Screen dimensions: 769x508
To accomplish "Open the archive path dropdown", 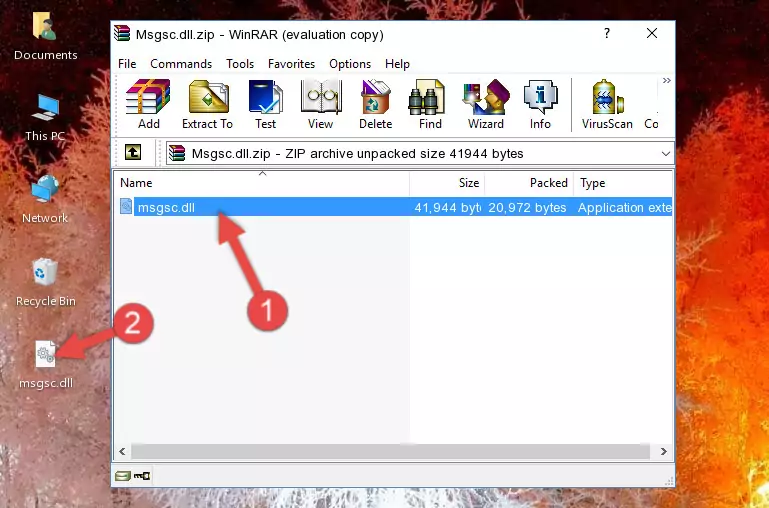I will [665, 153].
